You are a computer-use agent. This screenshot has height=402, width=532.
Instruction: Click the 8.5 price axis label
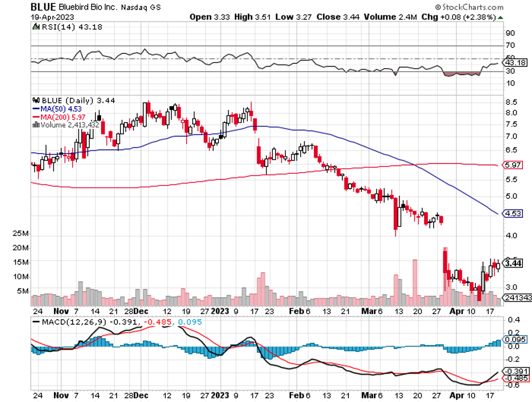512,102
